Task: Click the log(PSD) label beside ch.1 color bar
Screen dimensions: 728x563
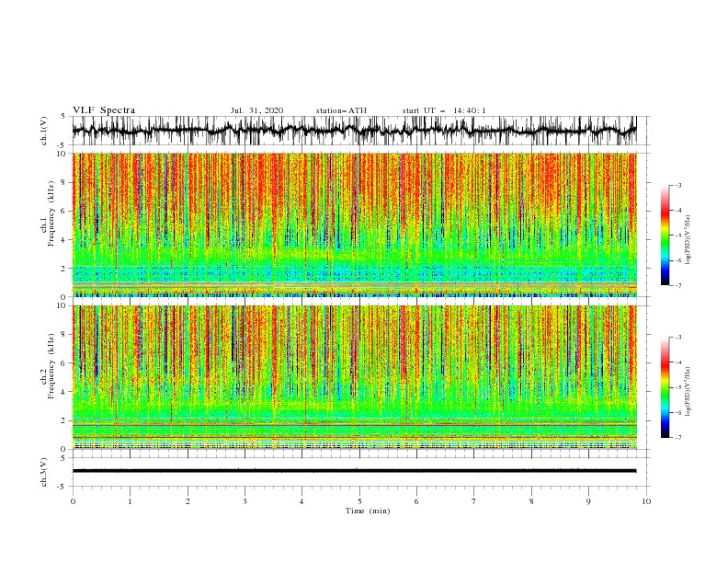Action: [688, 240]
